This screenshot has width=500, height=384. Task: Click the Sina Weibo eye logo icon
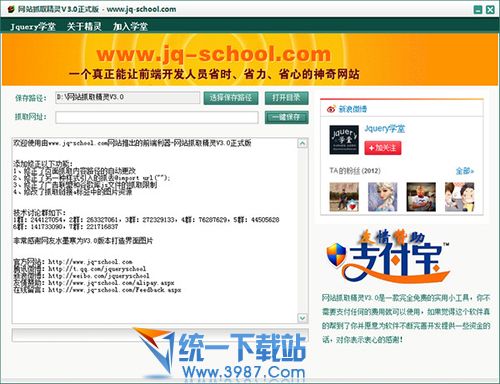[331, 109]
